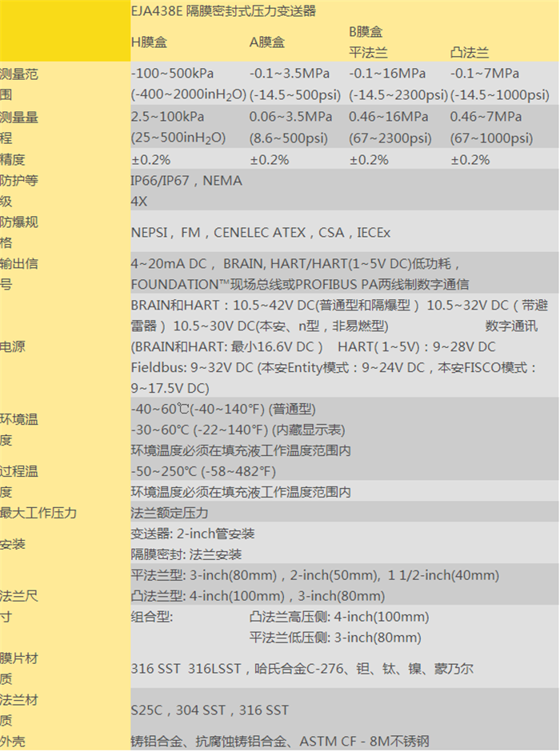Click the -40~60℃ (普通型) line
The image size is (560, 752).
point(223,409)
